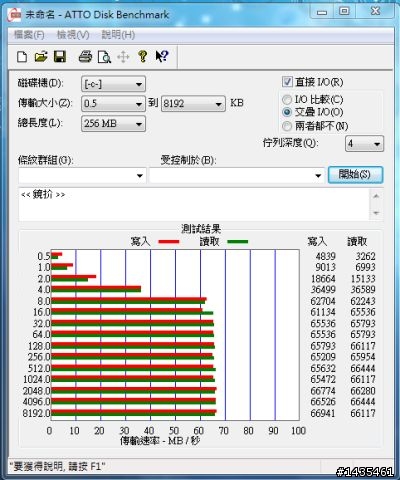Click the 傳輸速率 - MB / 秒 axis label
Viewport: 400px width, 480px height.
click(160, 441)
